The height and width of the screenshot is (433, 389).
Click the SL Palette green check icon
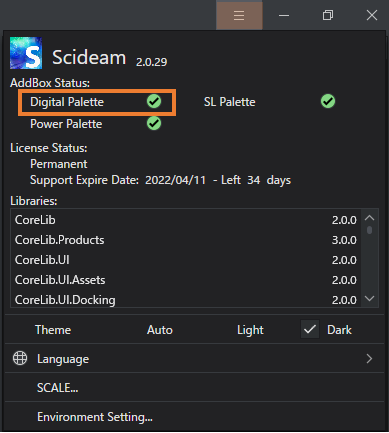click(328, 101)
